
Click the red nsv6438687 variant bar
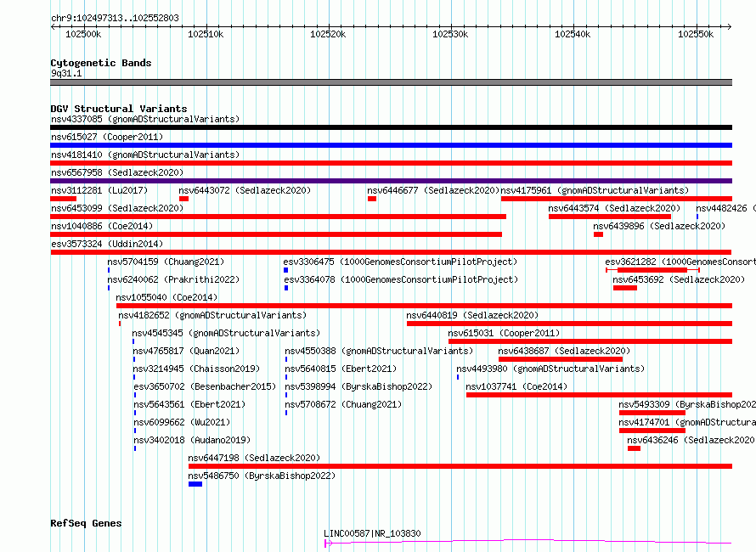point(561,359)
